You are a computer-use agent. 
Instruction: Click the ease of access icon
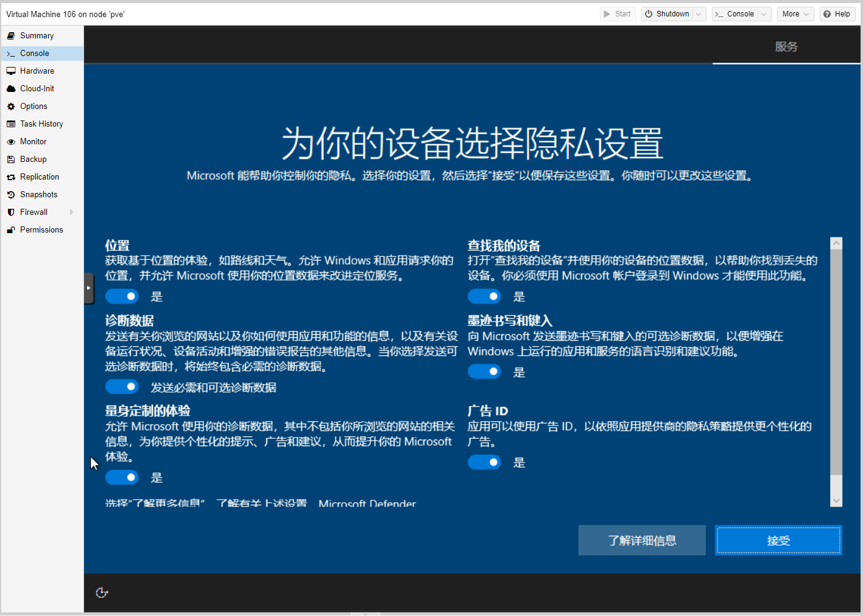[x=102, y=592]
